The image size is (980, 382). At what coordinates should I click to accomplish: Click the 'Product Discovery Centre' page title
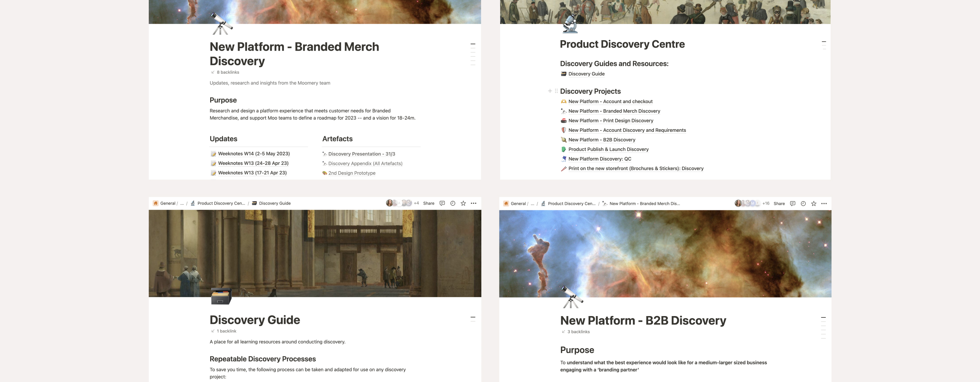(622, 44)
